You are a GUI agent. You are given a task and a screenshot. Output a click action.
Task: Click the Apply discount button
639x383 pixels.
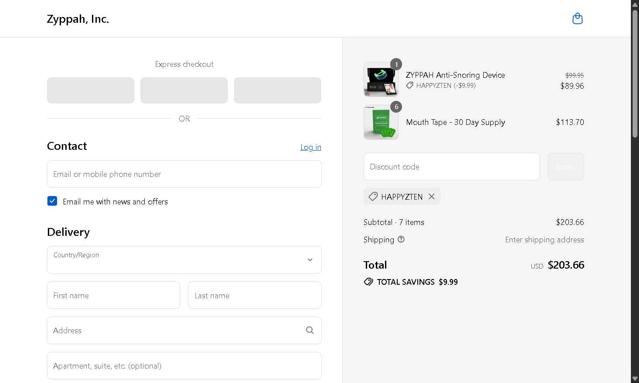point(566,167)
